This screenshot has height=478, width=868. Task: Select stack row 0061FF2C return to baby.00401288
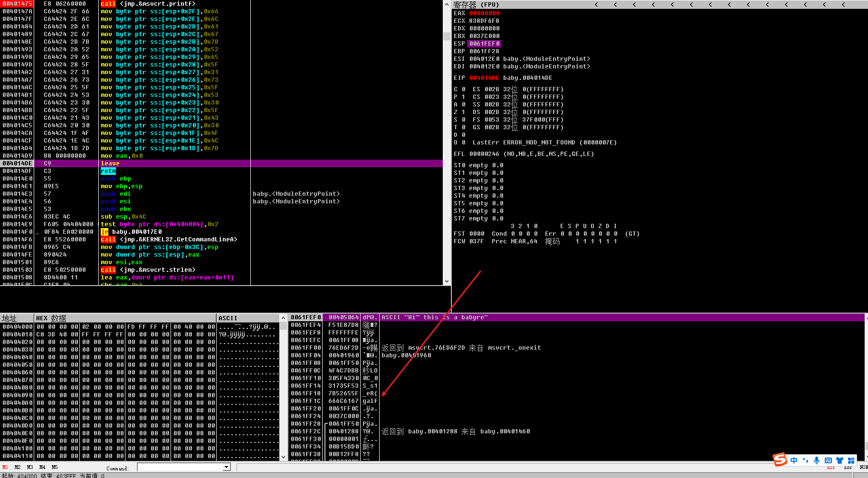click(577, 431)
